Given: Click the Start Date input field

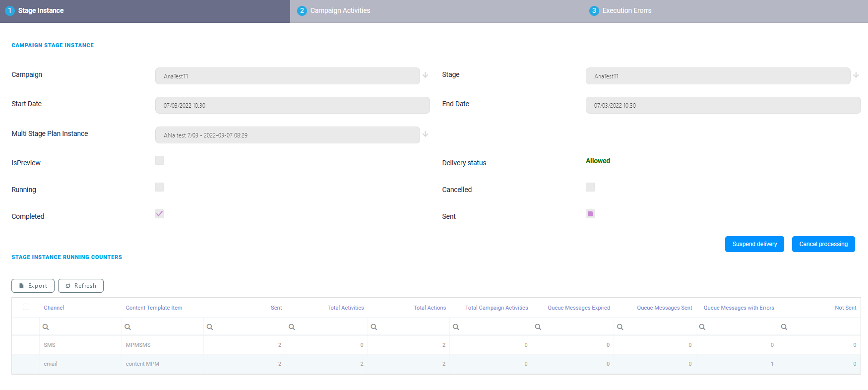Looking at the screenshot, I should (292, 105).
